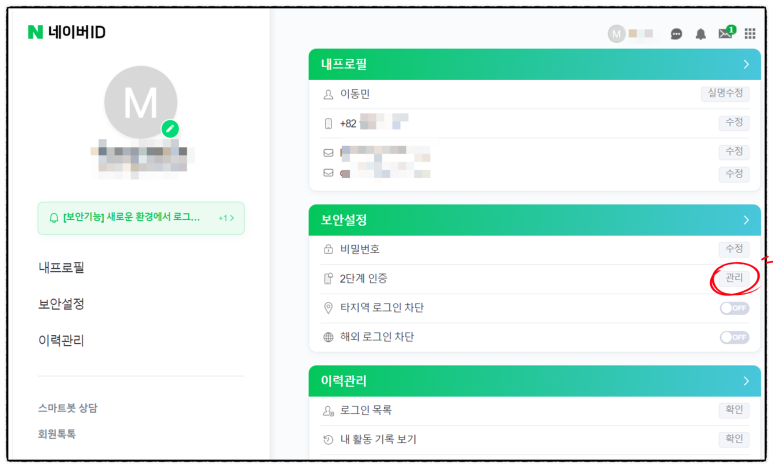Click the Naver N logo icon
The height and width of the screenshot is (468, 773).
[35, 32]
